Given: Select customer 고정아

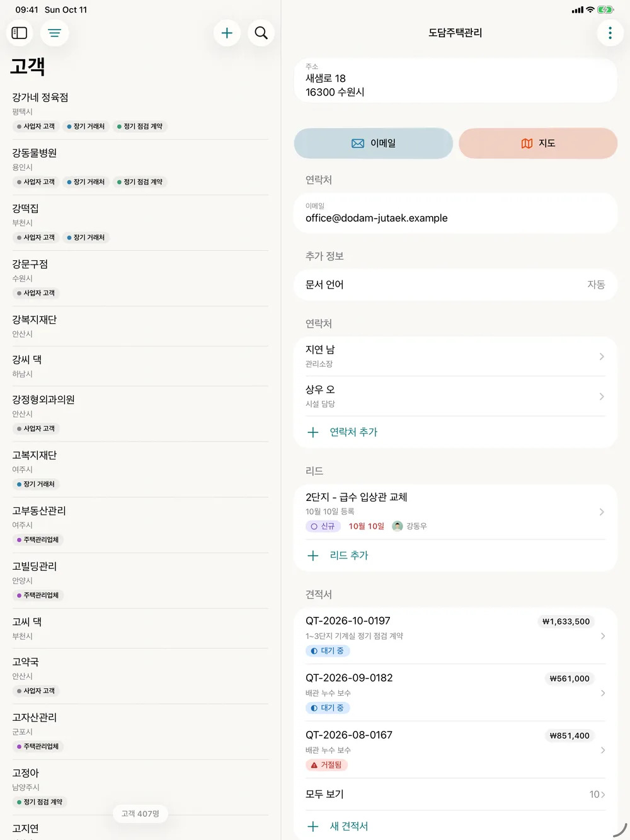Looking at the screenshot, I should pyautogui.click(x=140, y=786).
